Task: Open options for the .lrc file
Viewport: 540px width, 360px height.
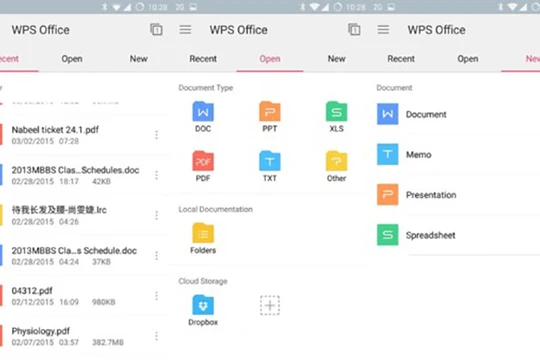Action: (156, 215)
